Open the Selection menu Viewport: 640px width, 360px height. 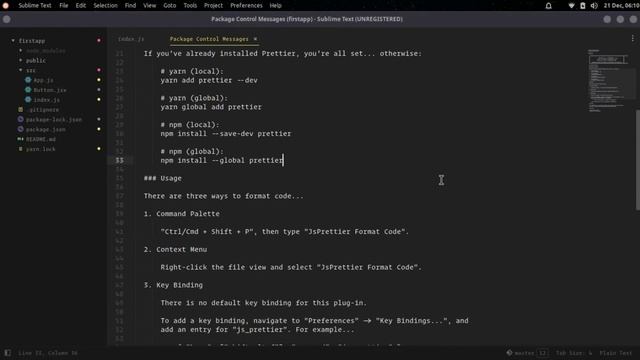(105, 6)
